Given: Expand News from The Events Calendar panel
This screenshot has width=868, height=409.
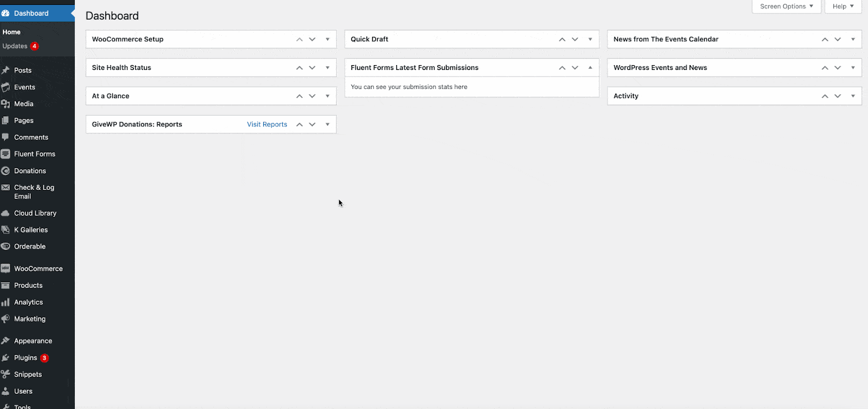Looking at the screenshot, I should (x=853, y=39).
